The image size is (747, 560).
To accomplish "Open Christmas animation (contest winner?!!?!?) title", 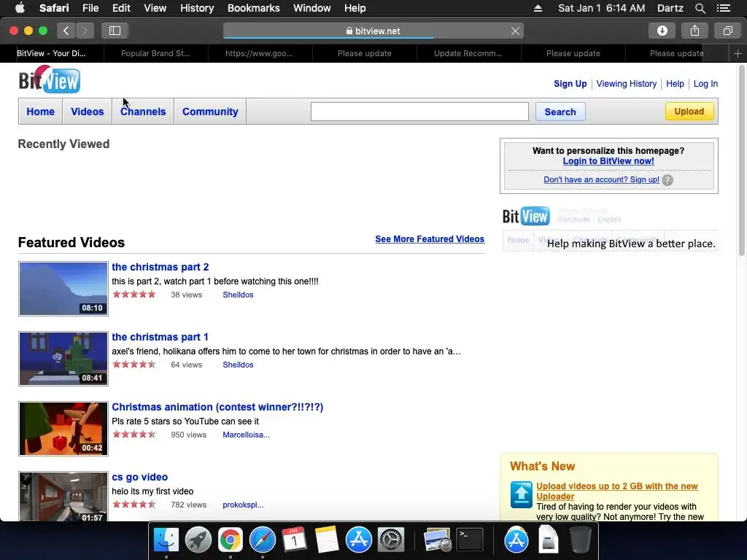I will pyautogui.click(x=217, y=407).
